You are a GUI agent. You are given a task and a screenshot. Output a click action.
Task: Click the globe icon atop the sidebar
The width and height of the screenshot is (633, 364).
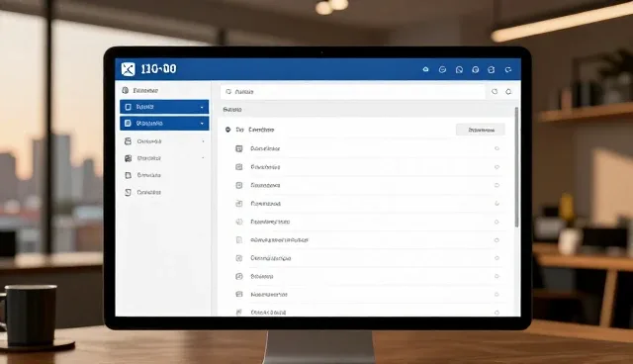tap(126, 90)
